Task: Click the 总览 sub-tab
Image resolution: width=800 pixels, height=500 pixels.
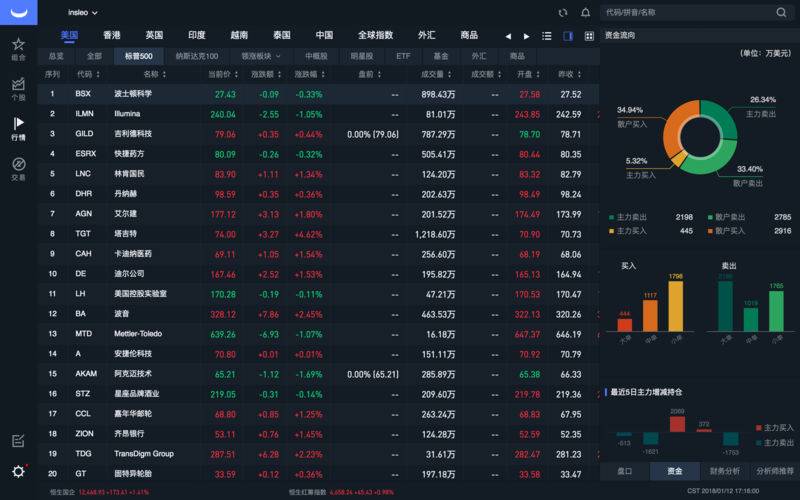Action: [x=56, y=56]
